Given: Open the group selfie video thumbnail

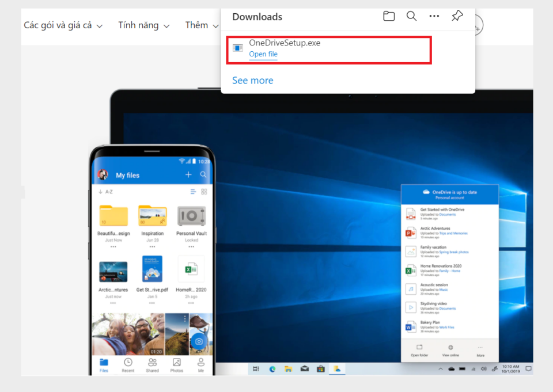Looking at the screenshot, I should pyautogui.click(x=128, y=334).
